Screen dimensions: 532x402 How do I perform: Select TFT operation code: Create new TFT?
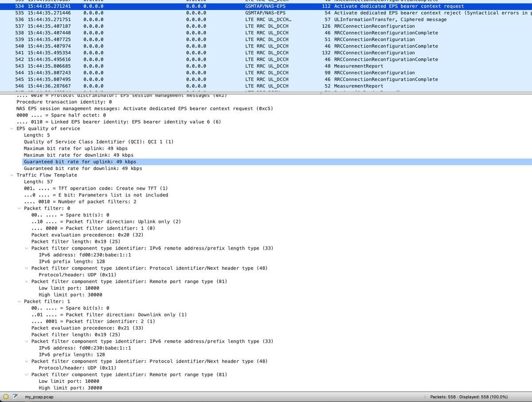pyautogui.click(x=96, y=188)
